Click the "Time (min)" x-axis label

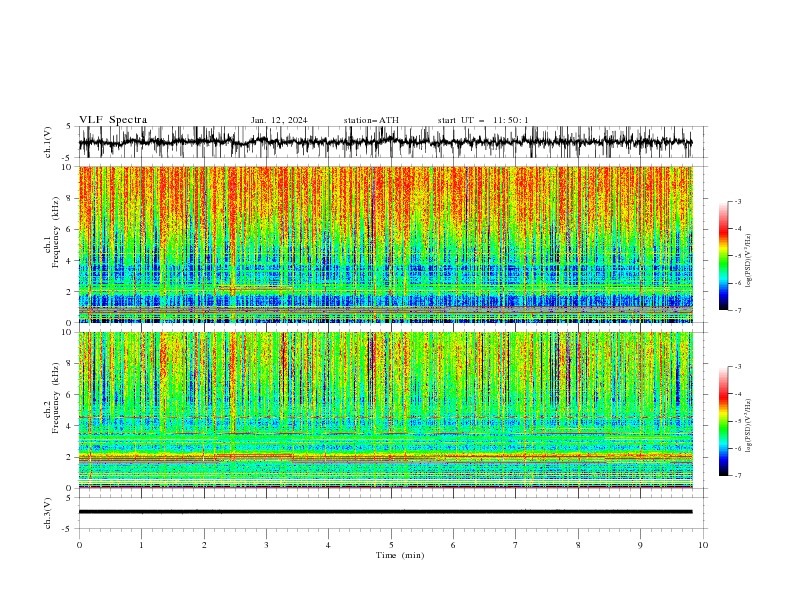(x=400, y=555)
